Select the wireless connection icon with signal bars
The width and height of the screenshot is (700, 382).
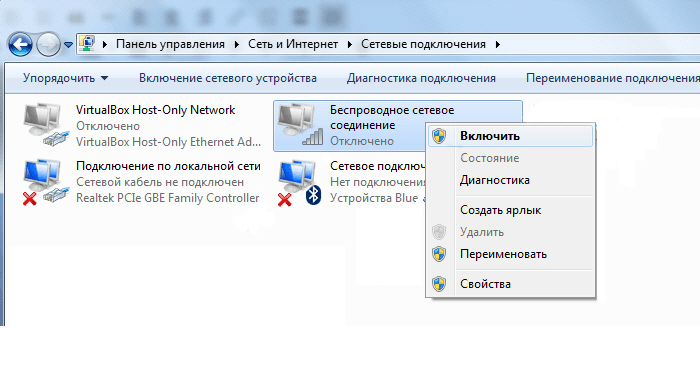tap(300, 125)
